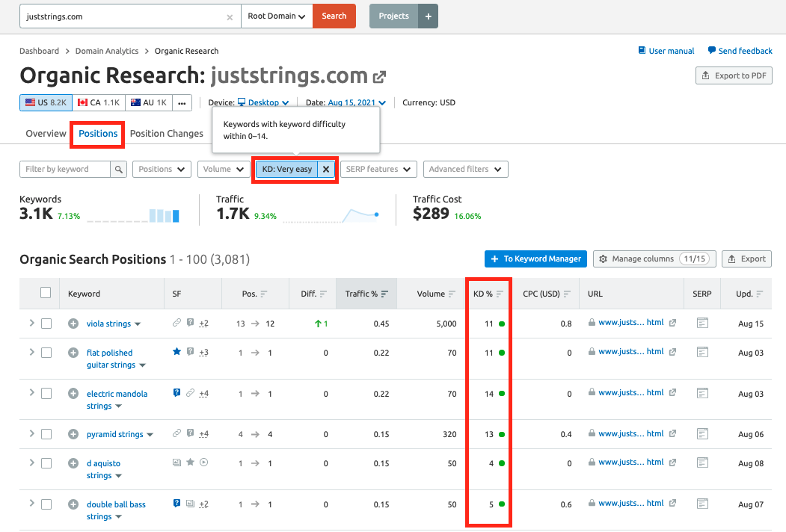The height and width of the screenshot is (532, 786).
Task: Open the User manual link
Action: (x=666, y=51)
